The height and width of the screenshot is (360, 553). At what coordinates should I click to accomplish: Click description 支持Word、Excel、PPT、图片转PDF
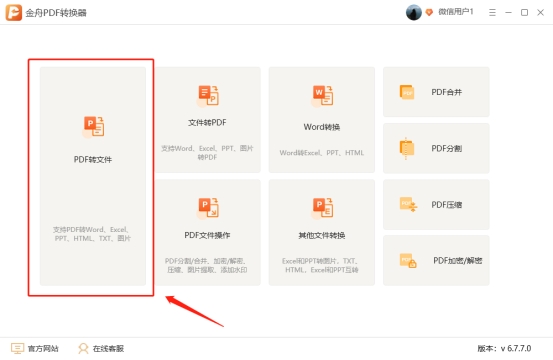coord(207,153)
